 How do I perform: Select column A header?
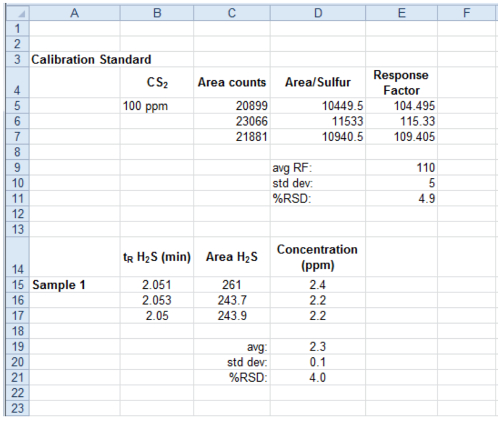tap(75, 13)
